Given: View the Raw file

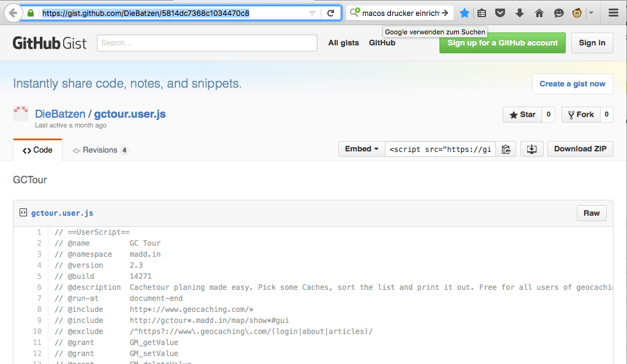Looking at the screenshot, I should [x=591, y=213].
